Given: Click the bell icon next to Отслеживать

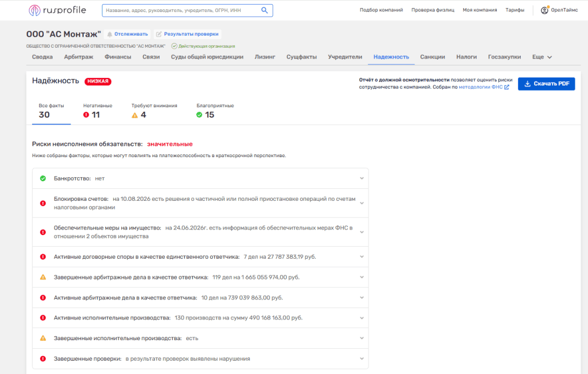Looking at the screenshot, I should click(110, 34).
